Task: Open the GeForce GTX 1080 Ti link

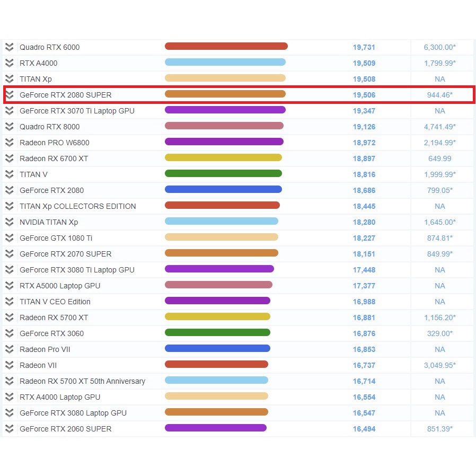Action: click(56, 238)
